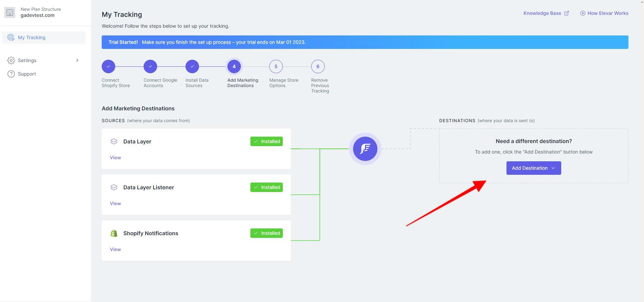Click the Data Layer stack icon
The image size is (644, 302).
click(114, 141)
